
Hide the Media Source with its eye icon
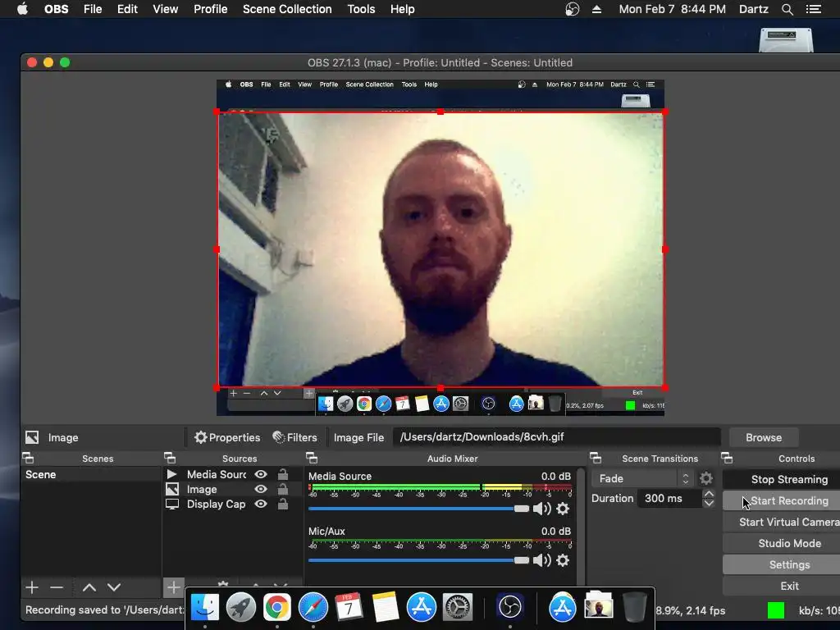(261, 474)
